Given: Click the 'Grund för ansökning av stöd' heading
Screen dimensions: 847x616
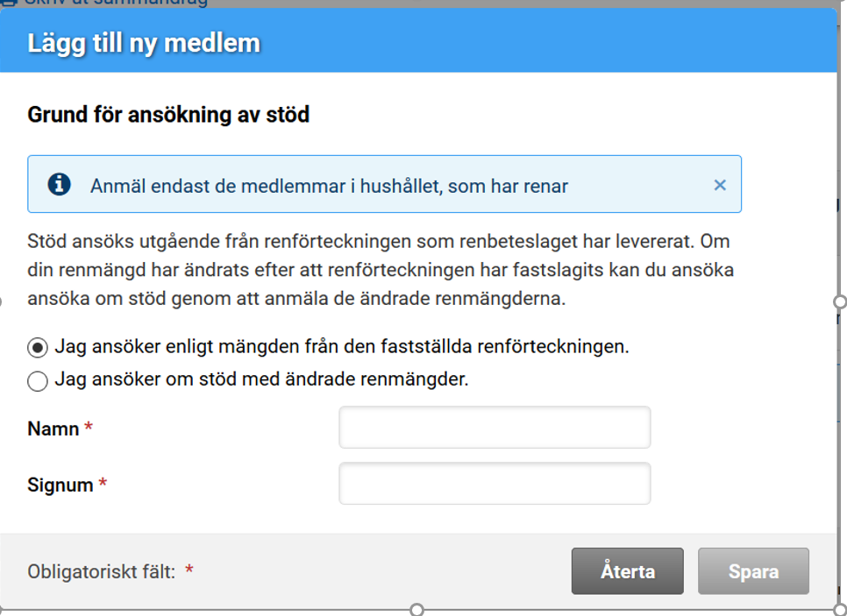Looking at the screenshot, I should [x=168, y=115].
